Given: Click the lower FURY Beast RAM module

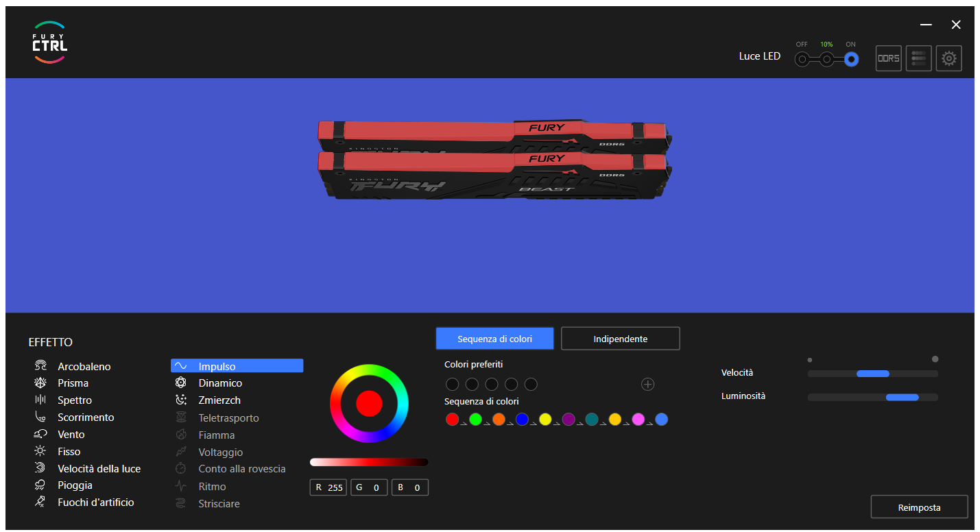Looking at the screenshot, I should pos(494,175).
